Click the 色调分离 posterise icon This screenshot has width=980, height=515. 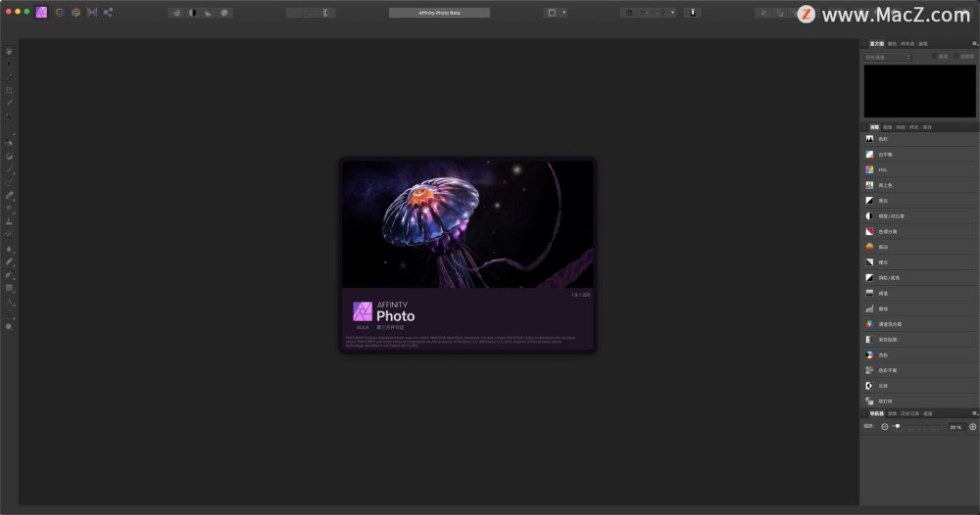[869, 232]
